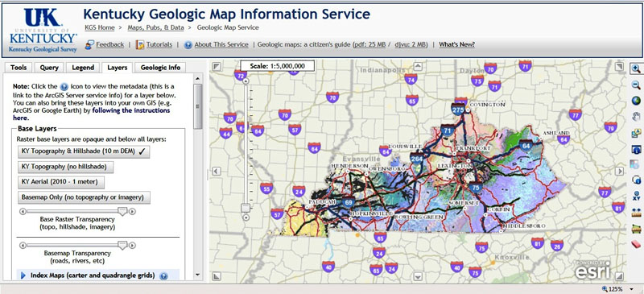Open the Tutorials link

point(159,44)
